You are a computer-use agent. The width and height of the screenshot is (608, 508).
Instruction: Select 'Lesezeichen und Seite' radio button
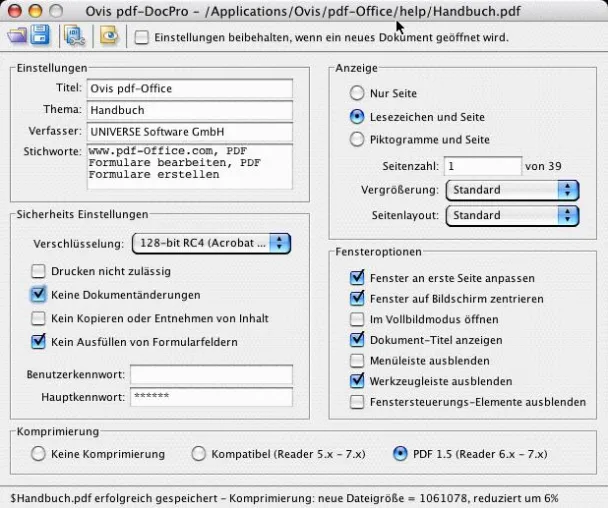[x=357, y=117]
